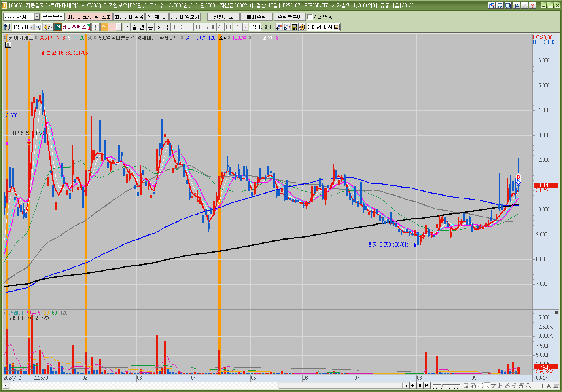Screen dimensions: 562x392
Task: Click the stop playback square button
Action: pos(420,386)
